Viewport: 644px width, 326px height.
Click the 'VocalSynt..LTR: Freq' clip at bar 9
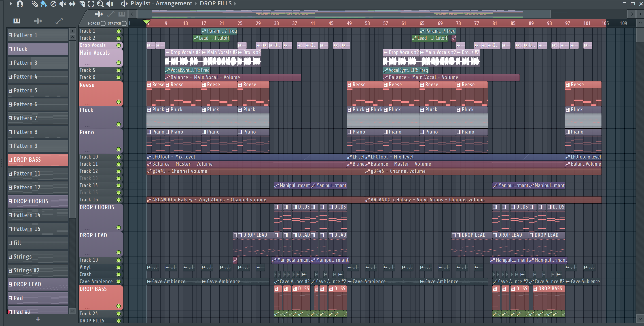tap(187, 70)
